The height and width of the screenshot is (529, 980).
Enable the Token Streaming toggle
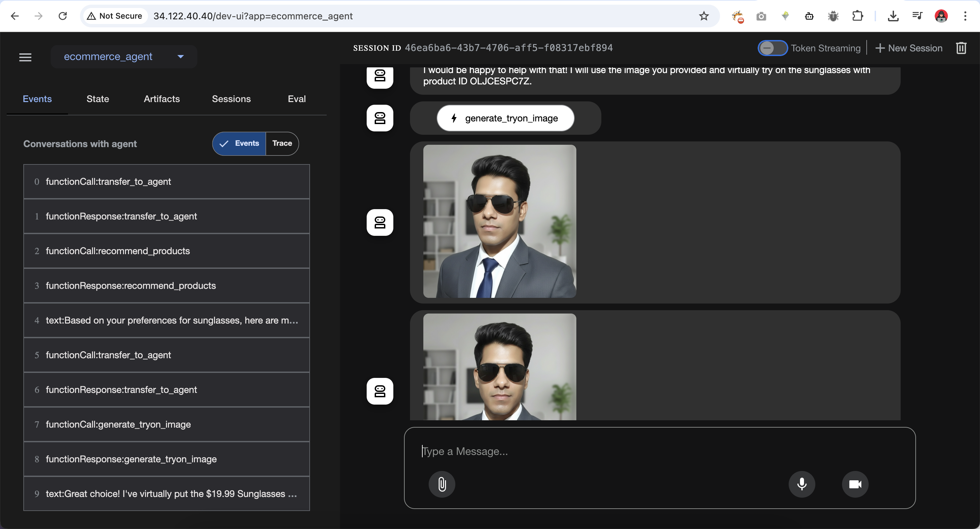point(772,48)
